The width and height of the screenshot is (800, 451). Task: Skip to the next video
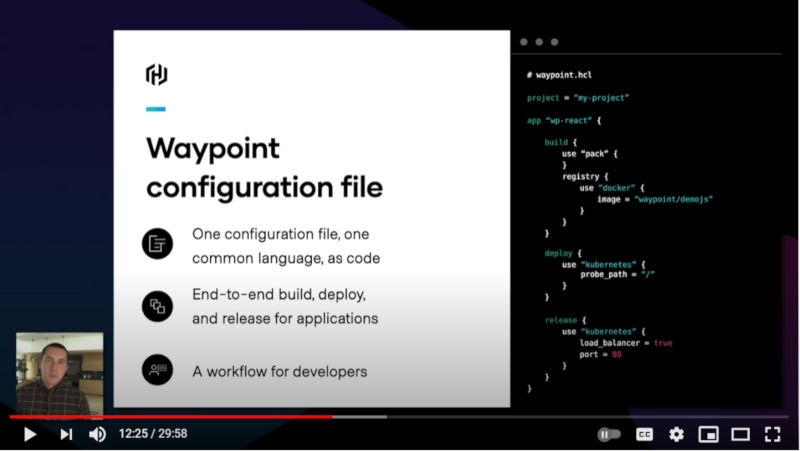click(x=66, y=434)
